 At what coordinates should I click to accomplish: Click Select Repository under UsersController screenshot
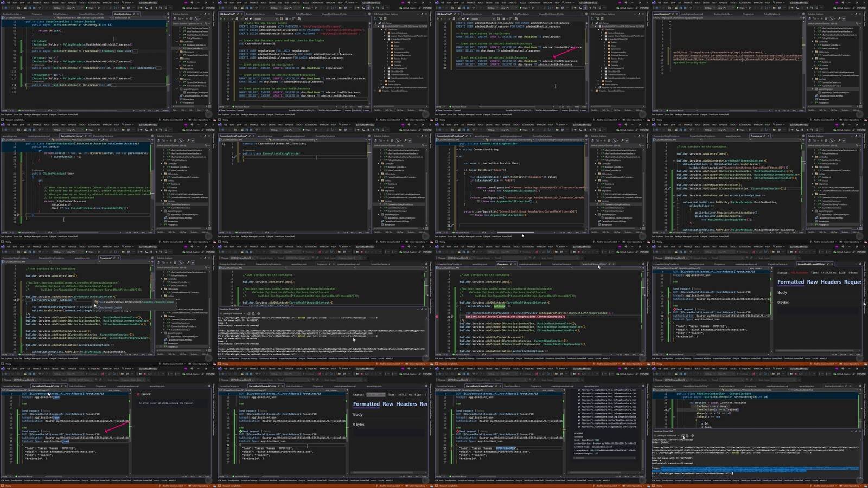click(200, 120)
